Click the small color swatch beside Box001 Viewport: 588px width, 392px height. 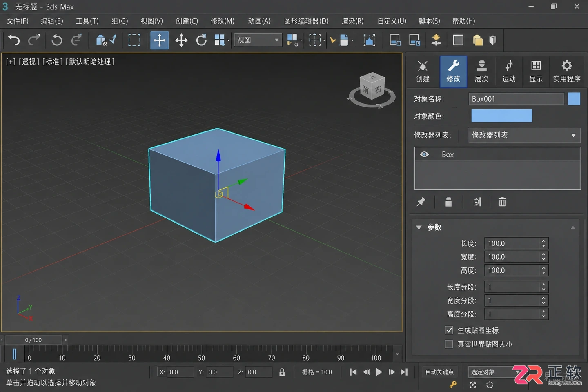pos(574,99)
